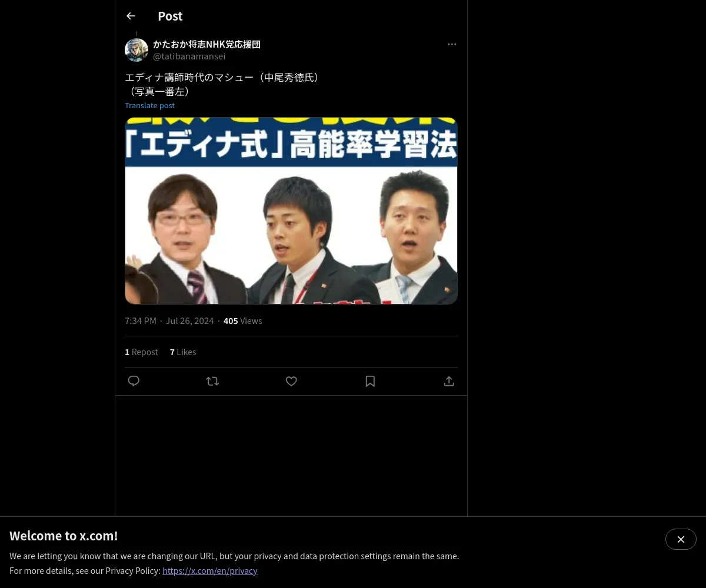Viewport: 706px width, 588px height.
Task: View the 1 Repost list
Action: pos(141,352)
